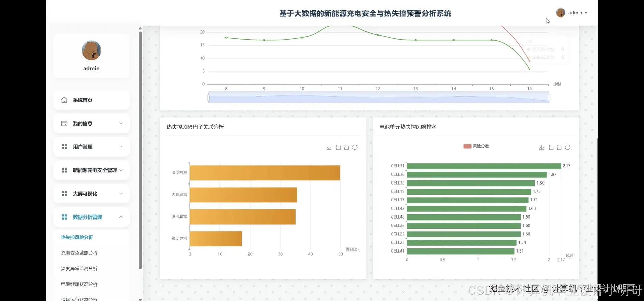Click the CELL37 bar valued 1.71
The width and height of the screenshot is (644, 301).
point(468,200)
